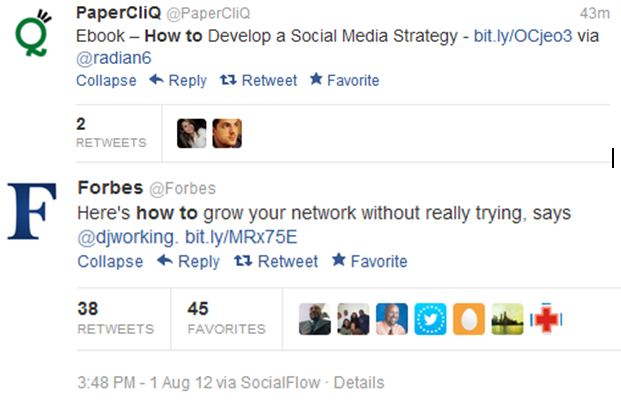Click the blue Twitter bird retweeter avatar
The width and height of the screenshot is (621, 411).
coord(430,318)
